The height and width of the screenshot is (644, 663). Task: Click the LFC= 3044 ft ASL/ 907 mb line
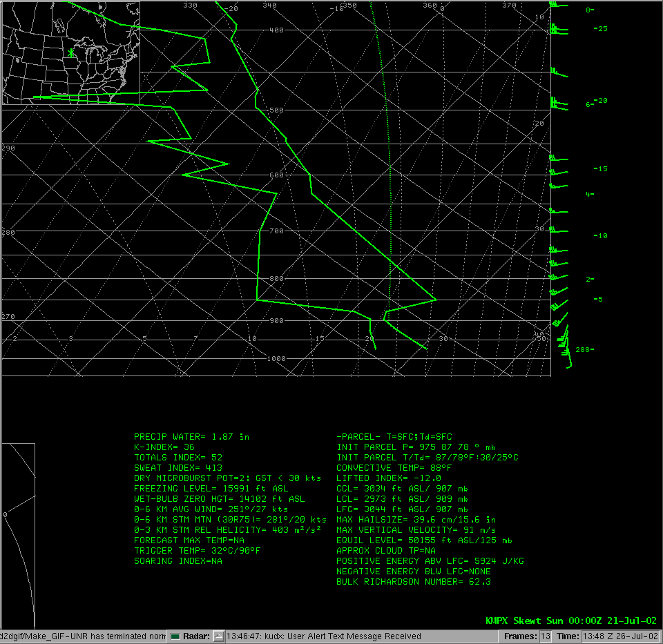(x=402, y=509)
